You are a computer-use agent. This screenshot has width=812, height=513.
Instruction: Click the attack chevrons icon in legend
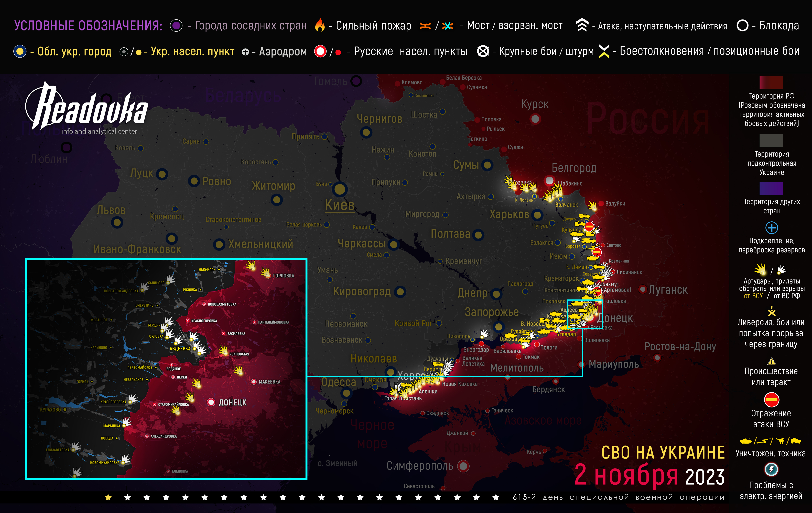pos(582,25)
